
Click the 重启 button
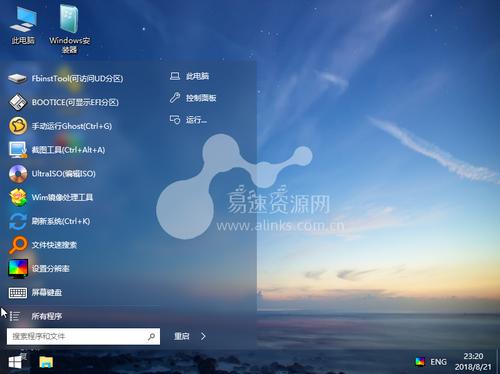point(182,336)
